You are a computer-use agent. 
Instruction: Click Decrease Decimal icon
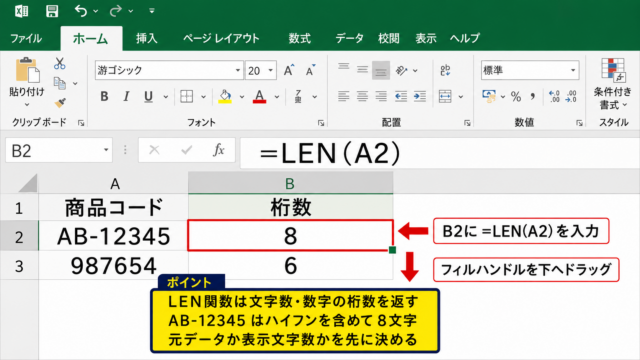(571, 97)
